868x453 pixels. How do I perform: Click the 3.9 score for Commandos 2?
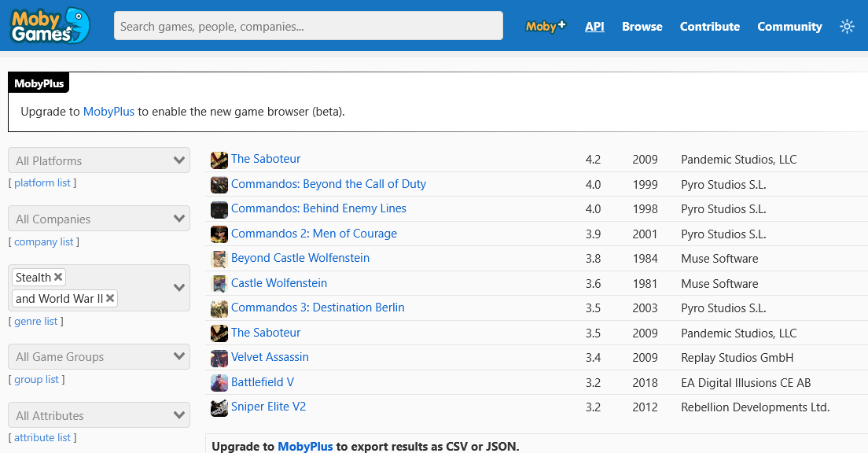[593, 234]
